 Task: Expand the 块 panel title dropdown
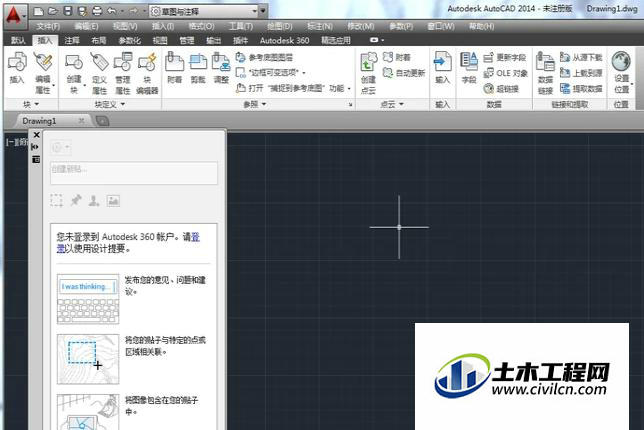tap(31, 105)
